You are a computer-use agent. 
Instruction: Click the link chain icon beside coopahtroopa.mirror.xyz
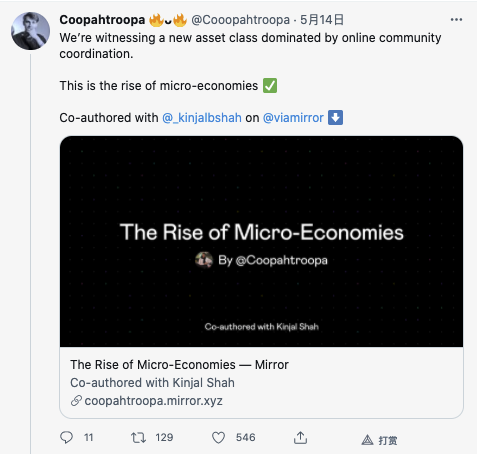pos(76,401)
